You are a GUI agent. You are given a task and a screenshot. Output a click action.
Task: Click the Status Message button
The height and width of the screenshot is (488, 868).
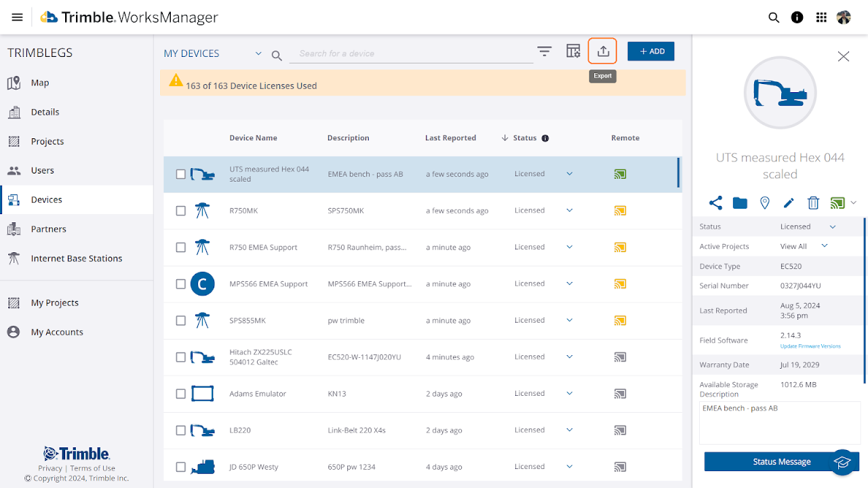click(781, 462)
